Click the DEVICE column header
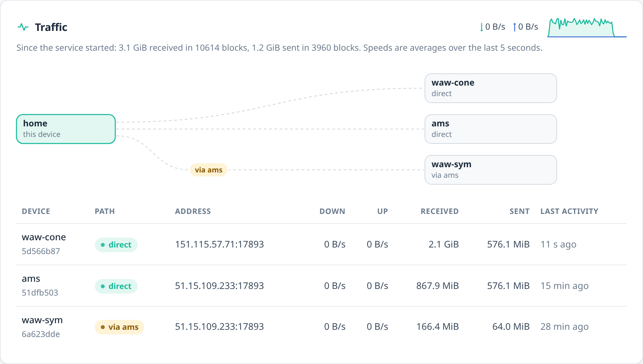The width and height of the screenshot is (643, 364). (x=36, y=211)
